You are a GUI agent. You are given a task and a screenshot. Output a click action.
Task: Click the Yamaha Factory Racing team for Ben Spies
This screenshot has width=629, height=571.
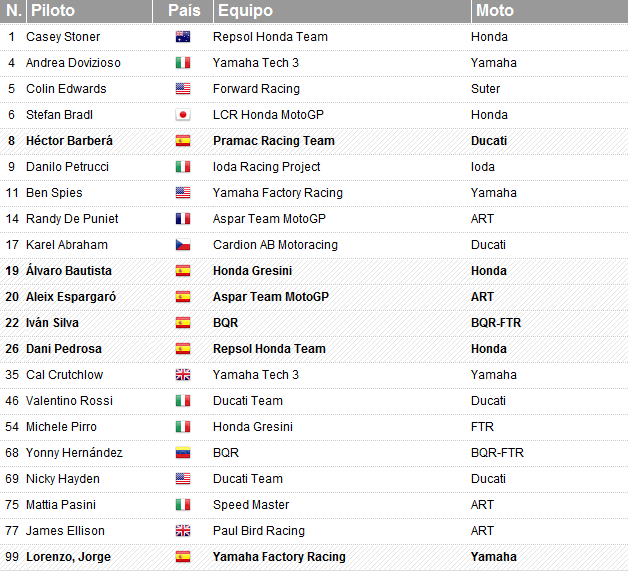(278, 193)
